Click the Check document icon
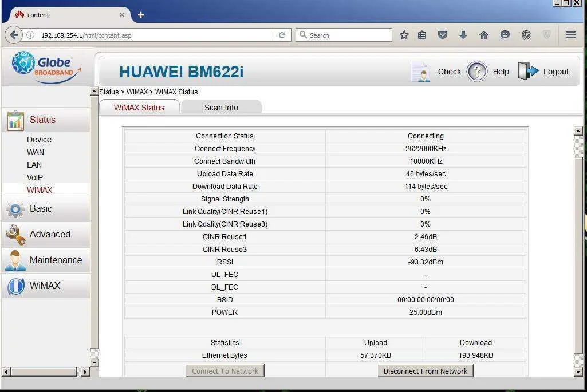The width and height of the screenshot is (587, 392). (420, 72)
